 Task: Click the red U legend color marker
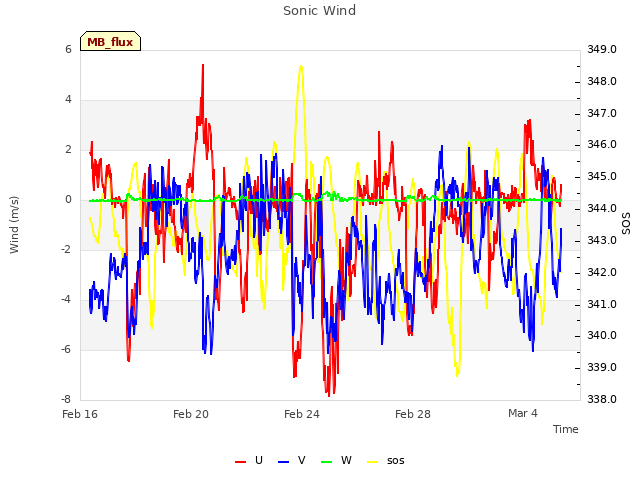pyautogui.click(x=240, y=462)
